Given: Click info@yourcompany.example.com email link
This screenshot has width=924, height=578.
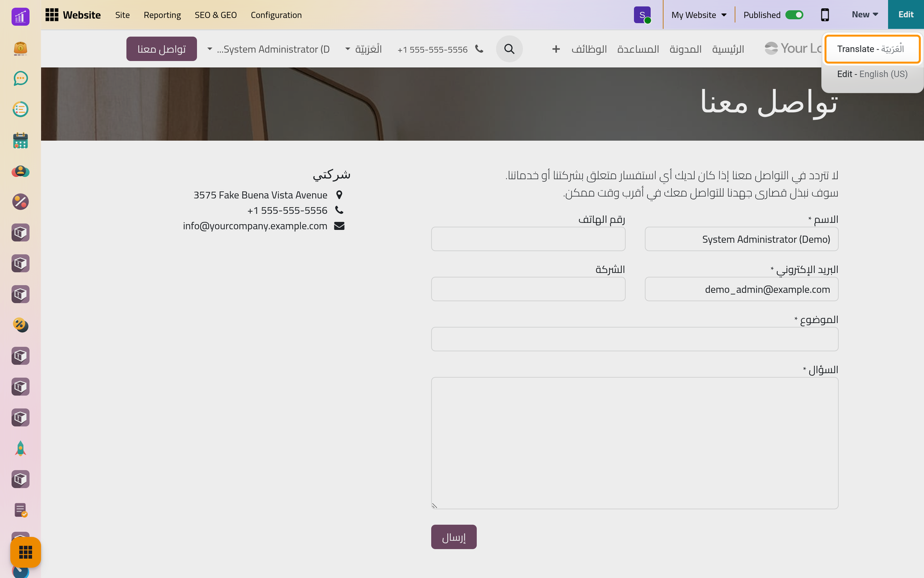Looking at the screenshot, I should [255, 226].
